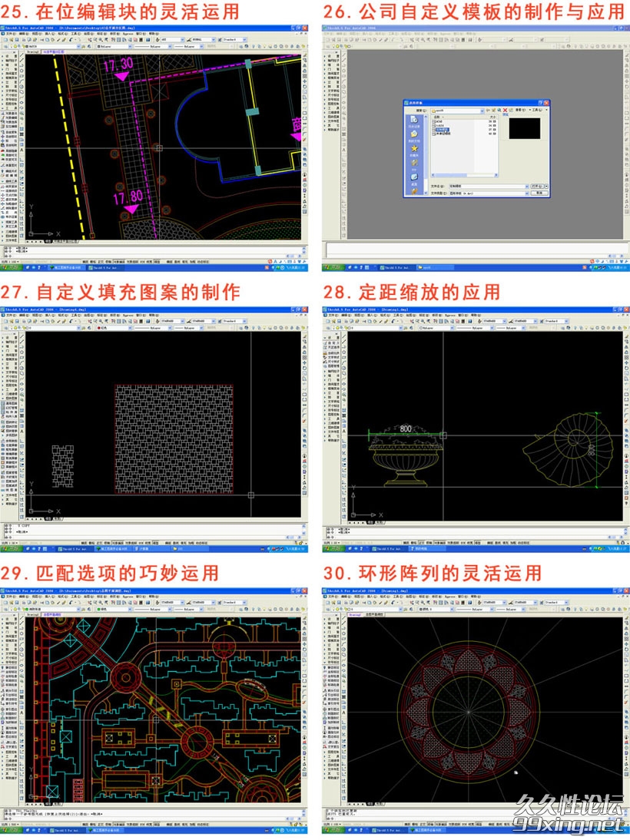Screen dimensions: 630x840
Task: Open the 工具 tools menu in the file dialog
Action: click(x=536, y=111)
